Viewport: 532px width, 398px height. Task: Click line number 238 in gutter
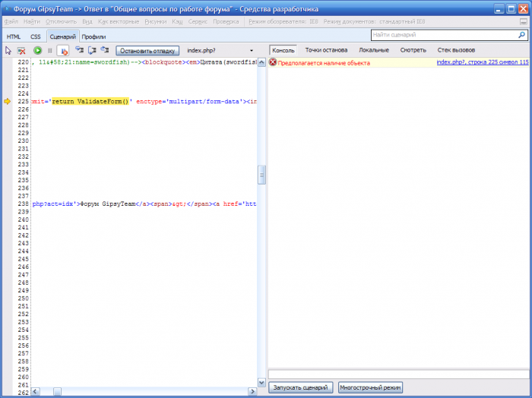(23, 204)
